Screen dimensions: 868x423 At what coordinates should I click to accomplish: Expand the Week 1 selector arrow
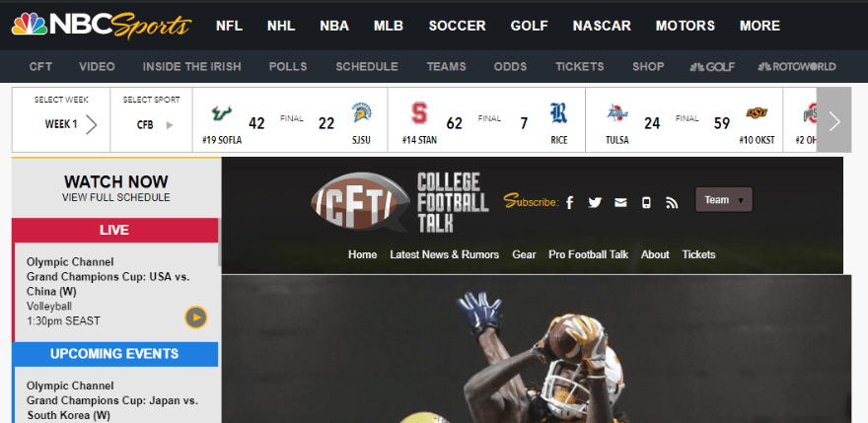pyautogui.click(x=92, y=124)
